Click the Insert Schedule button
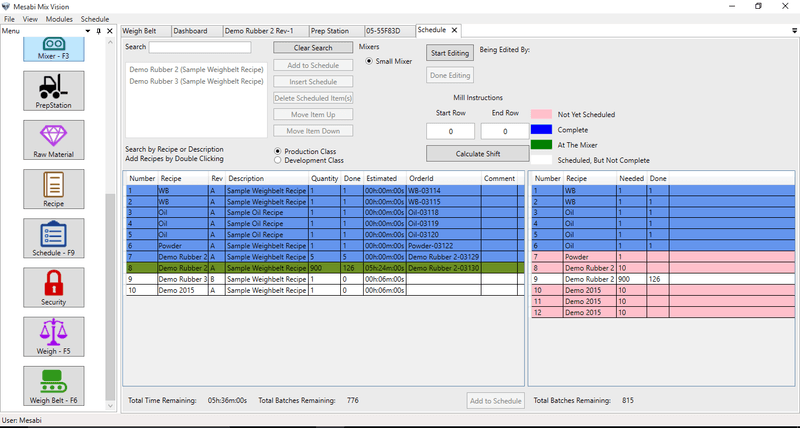 [x=313, y=82]
